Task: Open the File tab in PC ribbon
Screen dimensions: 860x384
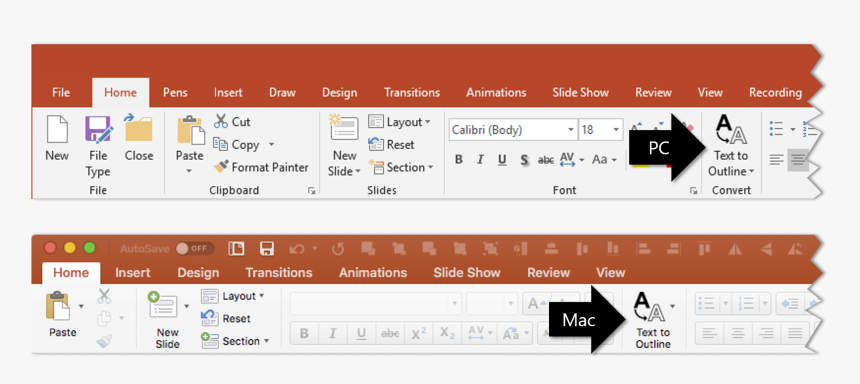Action: click(x=61, y=93)
